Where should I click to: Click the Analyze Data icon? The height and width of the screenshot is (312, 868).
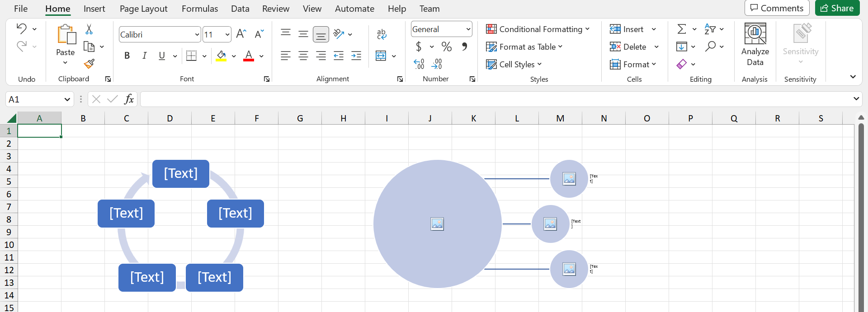(x=755, y=45)
